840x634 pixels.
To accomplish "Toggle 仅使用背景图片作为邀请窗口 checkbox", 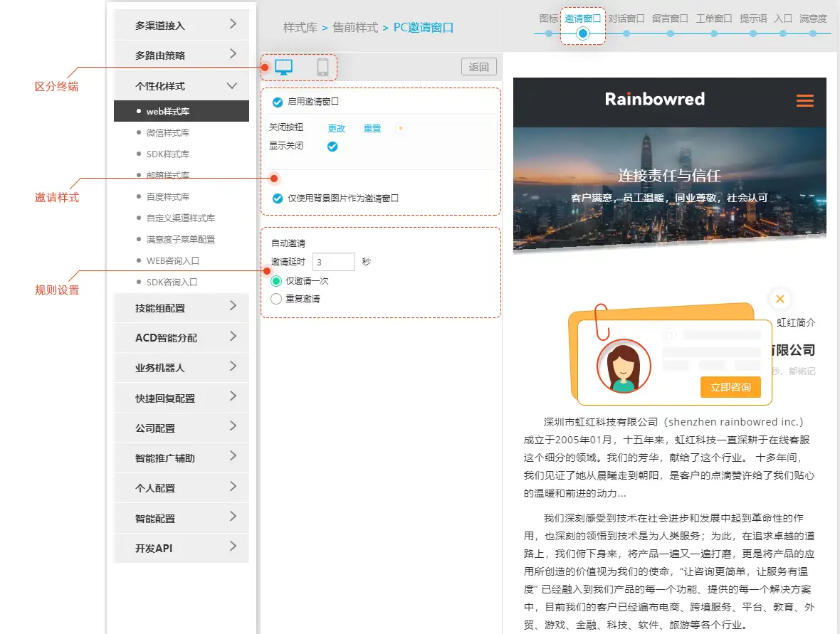I will [278, 199].
